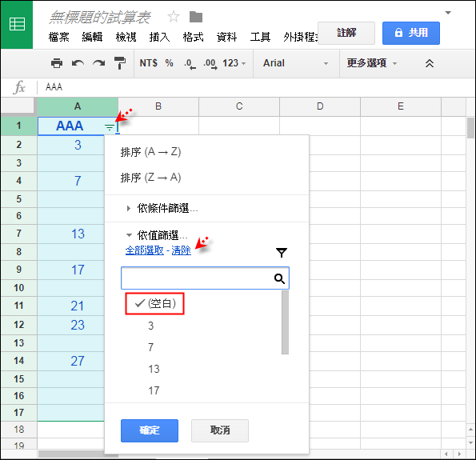Click the 取消 cancel button
This screenshot has height=460, width=476.
click(220, 430)
